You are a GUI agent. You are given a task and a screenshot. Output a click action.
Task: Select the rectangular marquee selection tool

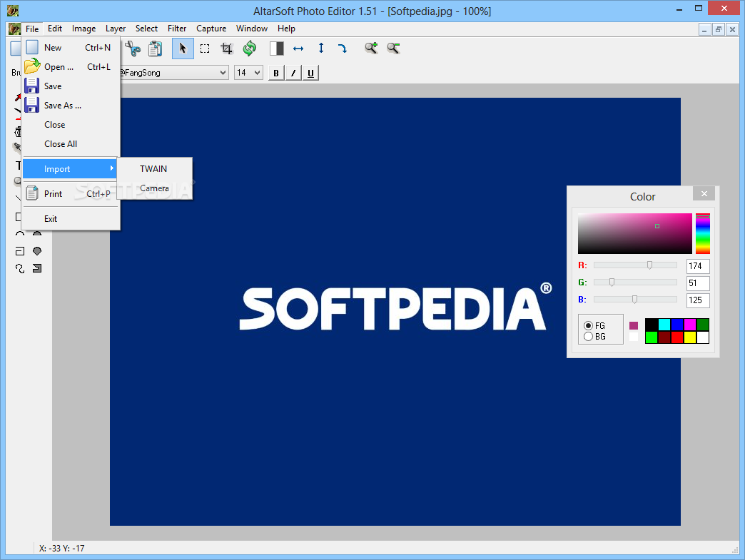click(205, 49)
